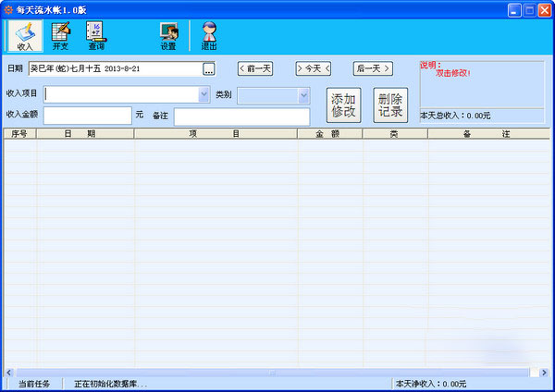Click the 项目 column header
Image resolution: width=555 pixels, height=392 pixels.
[x=215, y=134]
